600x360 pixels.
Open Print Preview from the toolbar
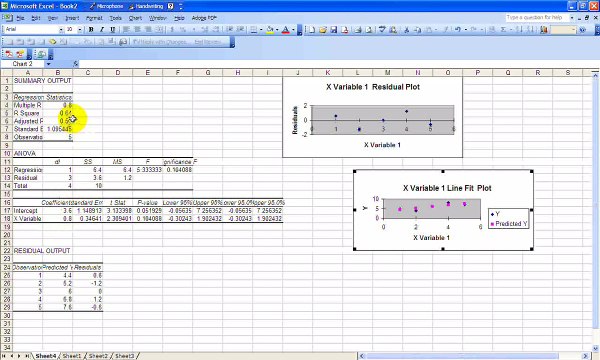pos(369,29)
